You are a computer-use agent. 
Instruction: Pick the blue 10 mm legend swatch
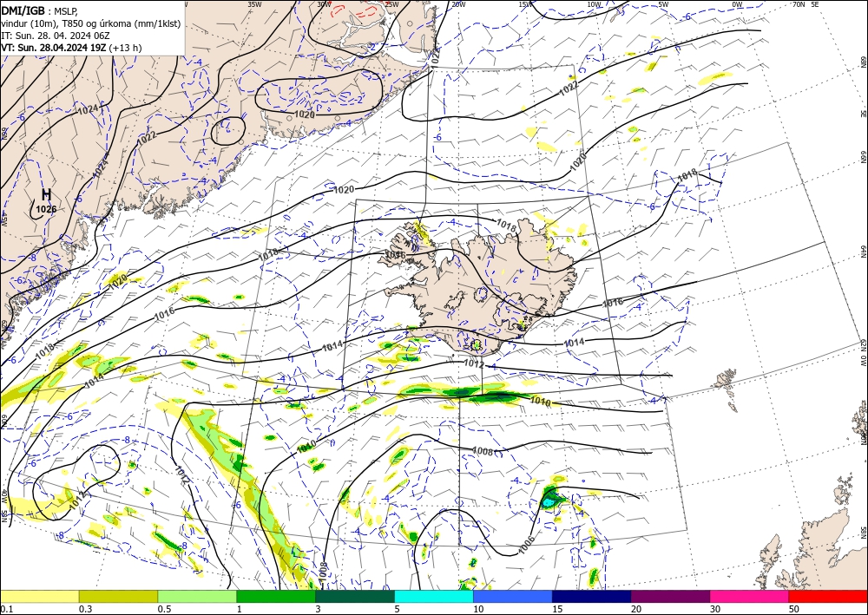pos(513,596)
